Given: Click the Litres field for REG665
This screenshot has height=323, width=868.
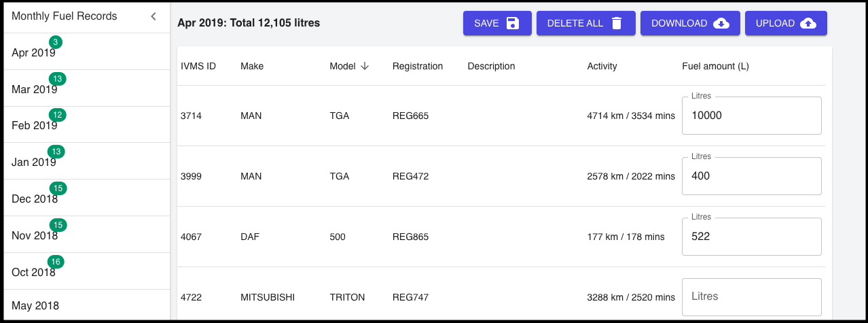Looking at the screenshot, I should point(751,116).
